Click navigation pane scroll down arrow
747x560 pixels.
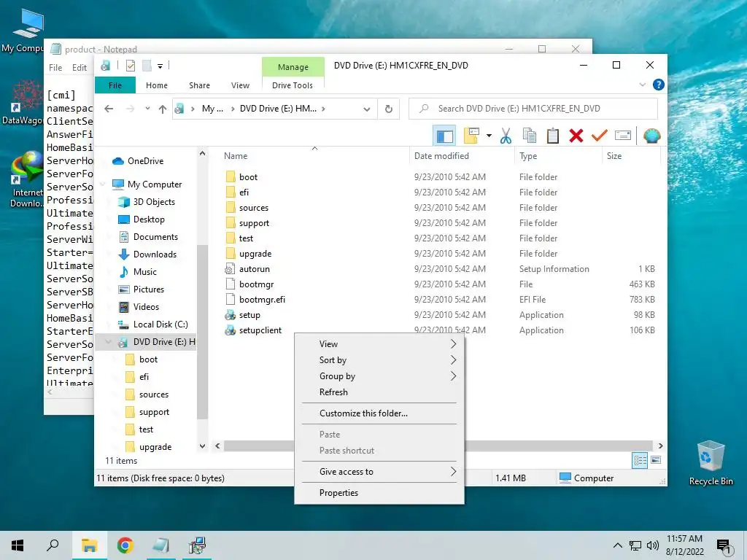click(x=203, y=446)
